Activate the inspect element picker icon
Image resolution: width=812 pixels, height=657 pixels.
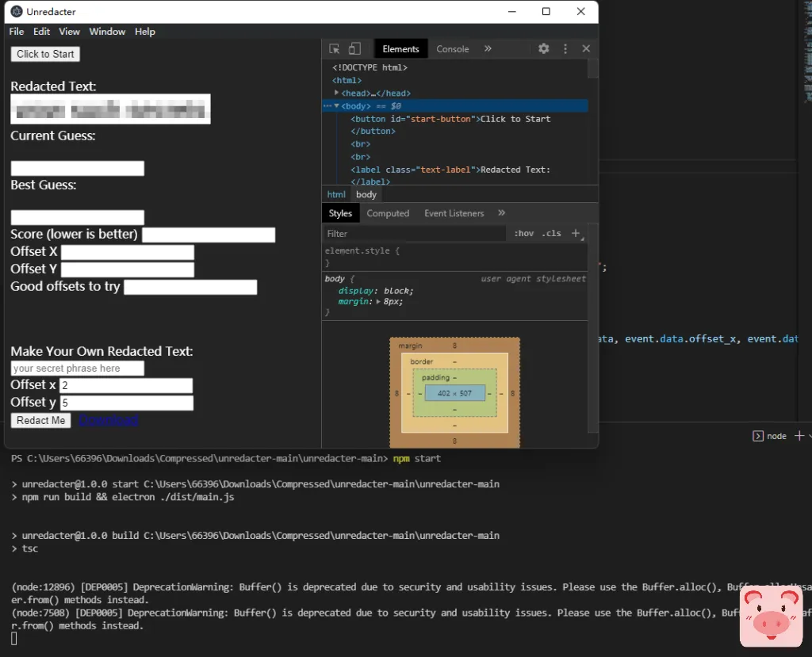pyautogui.click(x=335, y=49)
